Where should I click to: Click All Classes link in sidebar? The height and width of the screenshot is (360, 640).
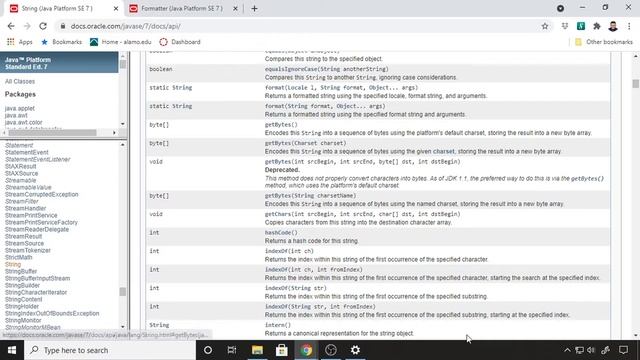20,82
